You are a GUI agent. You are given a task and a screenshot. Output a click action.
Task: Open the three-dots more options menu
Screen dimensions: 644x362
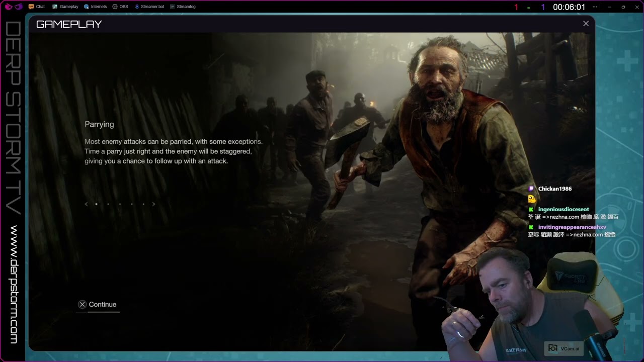(595, 7)
